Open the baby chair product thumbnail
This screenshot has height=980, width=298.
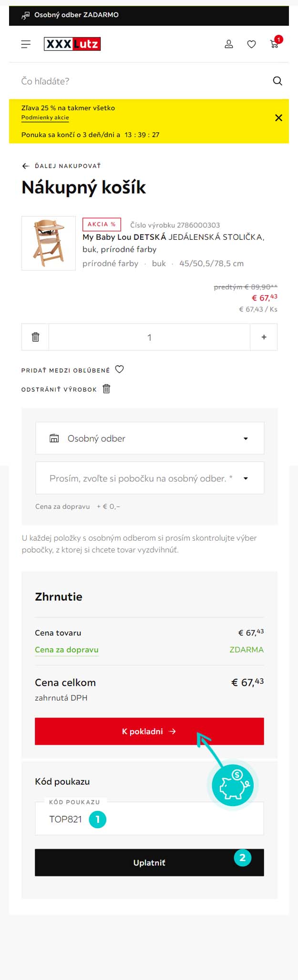click(49, 244)
